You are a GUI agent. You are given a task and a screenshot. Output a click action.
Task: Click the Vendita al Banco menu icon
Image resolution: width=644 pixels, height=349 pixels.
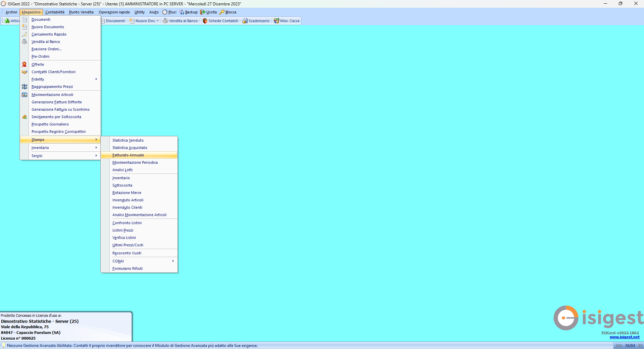click(x=24, y=42)
